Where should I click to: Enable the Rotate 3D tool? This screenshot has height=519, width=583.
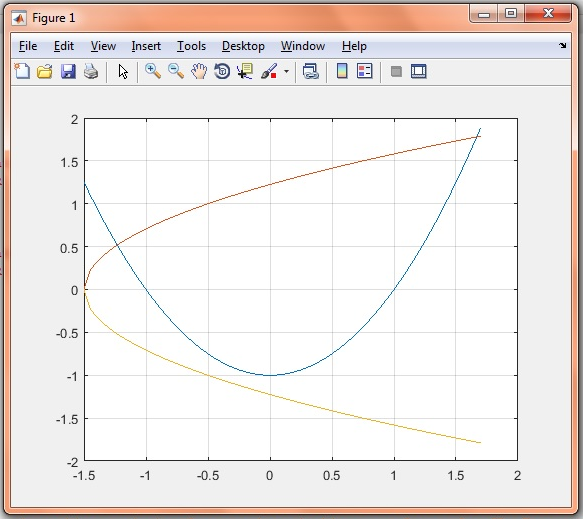pos(222,71)
